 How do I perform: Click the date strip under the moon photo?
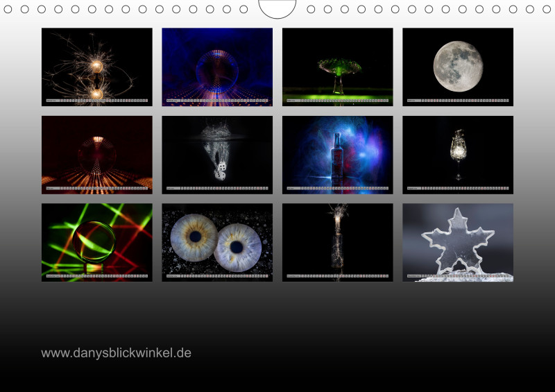[x=458, y=101]
